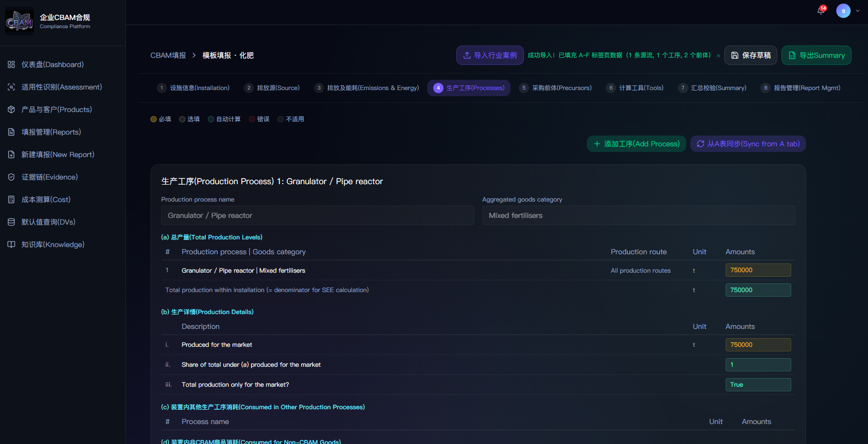This screenshot has height=444, width=868.
Task: Switch to 排放源(Source) step tab
Action: point(272,88)
